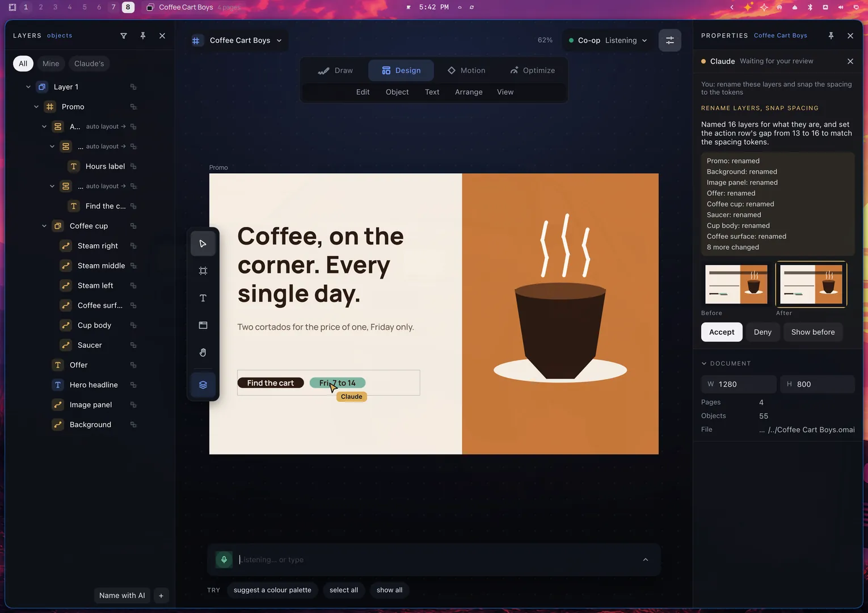Click the Promo frame layer icon
Image resolution: width=868 pixels, height=613 pixels.
[50, 107]
